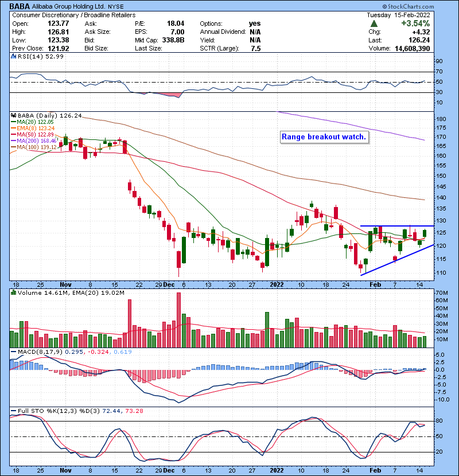This screenshot has width=459, height=476.
Task: Click the MA(100) 139.12 legend entry
Action: click(x=37, y=147)
